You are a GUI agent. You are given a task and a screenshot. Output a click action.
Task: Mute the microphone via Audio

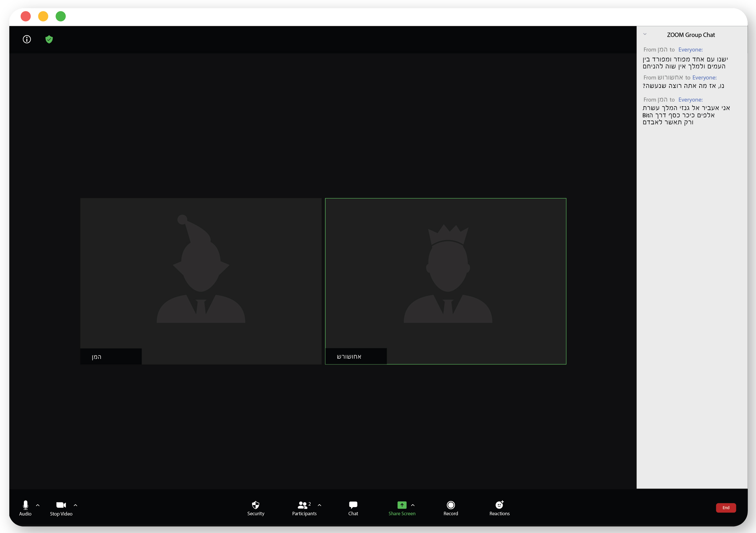[x=25, y=508]
